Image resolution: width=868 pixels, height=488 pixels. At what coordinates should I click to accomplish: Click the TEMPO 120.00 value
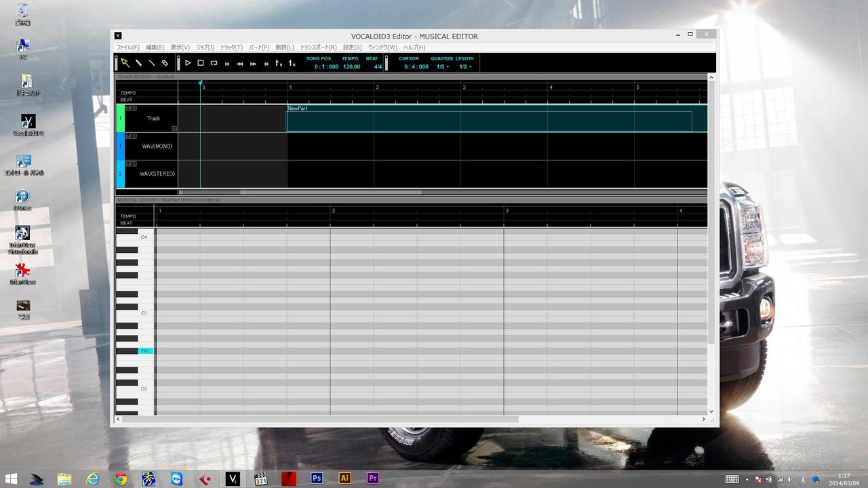click(351, 66)
